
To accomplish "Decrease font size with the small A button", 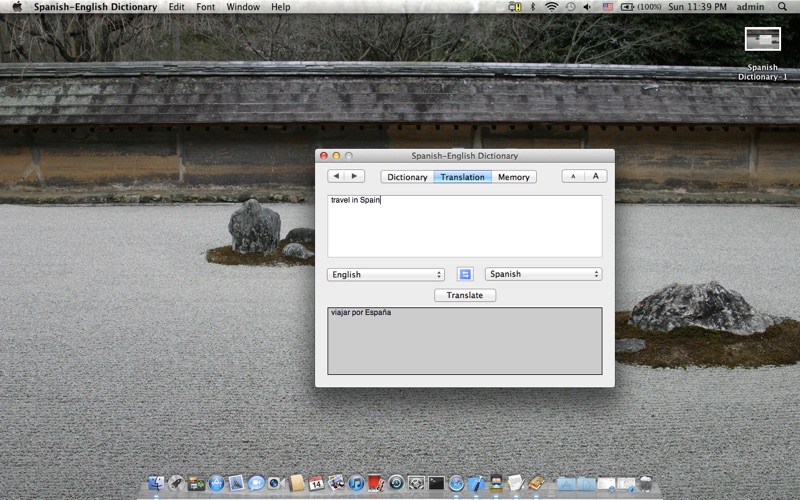I will (573, 177).
